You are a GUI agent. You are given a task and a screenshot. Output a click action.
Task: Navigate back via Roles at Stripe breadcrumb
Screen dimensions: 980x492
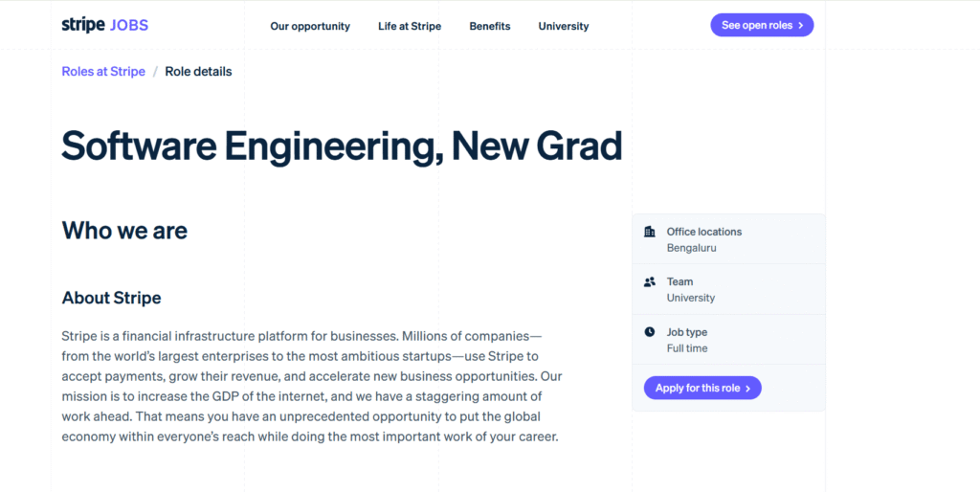click(x=103, y=72)
